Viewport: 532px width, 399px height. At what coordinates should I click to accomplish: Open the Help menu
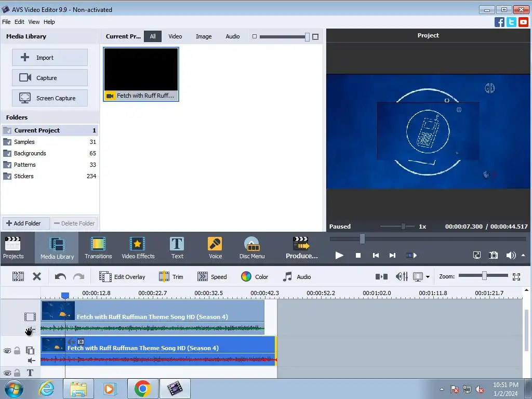[49, 22]
